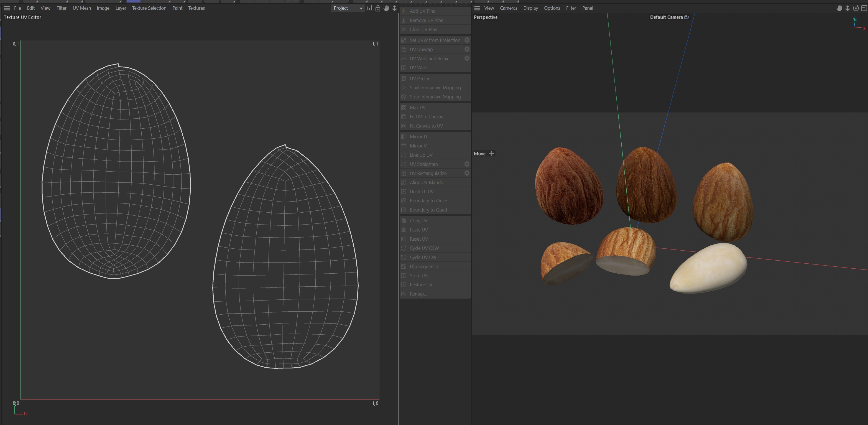Click the viewport orbit camera icon
Viewport: 868px width, 425px height.
coord(856,8)
